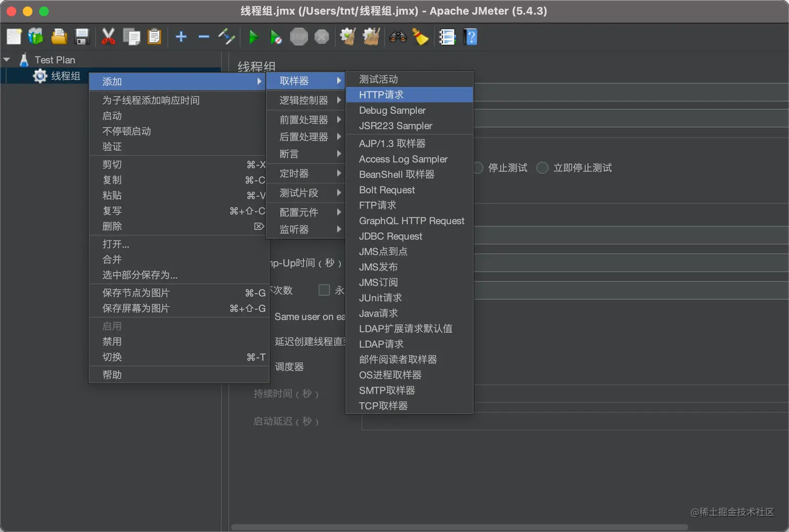Image resolution: width=789 pixels, height=532 pixels.
Task: Choose 测试活动 menu item
Action: coord(410,79)
